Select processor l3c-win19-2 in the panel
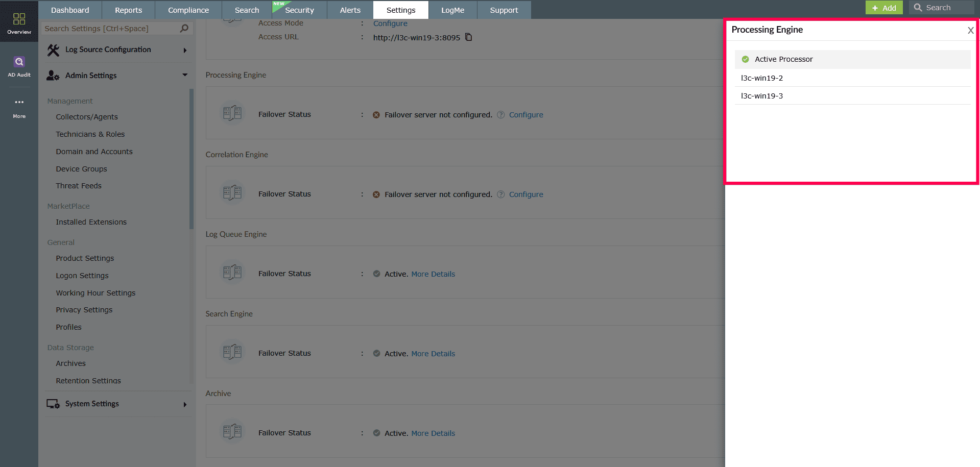Viewport: 980px width, 467px height. click(852, 78)
